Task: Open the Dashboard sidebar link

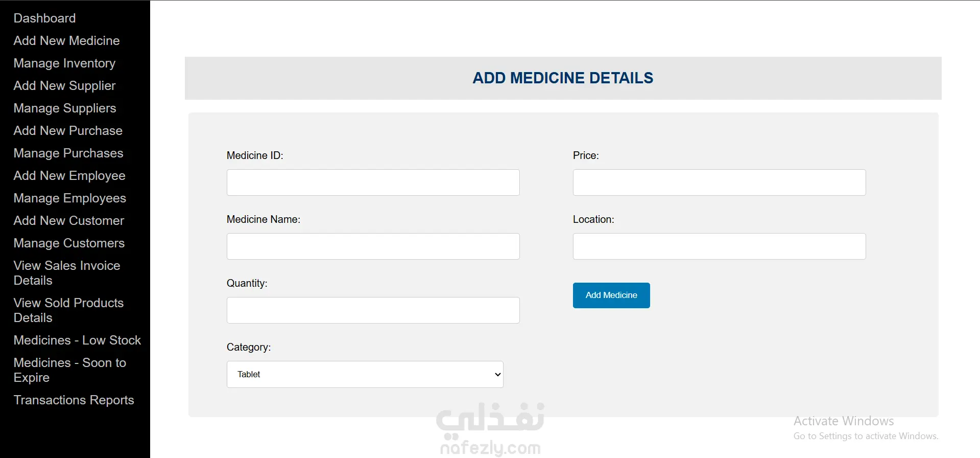Action: [x=44, y=18]
